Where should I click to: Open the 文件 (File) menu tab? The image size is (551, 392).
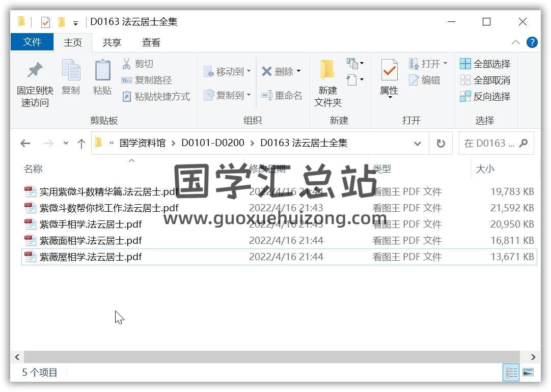pos(32,42)
